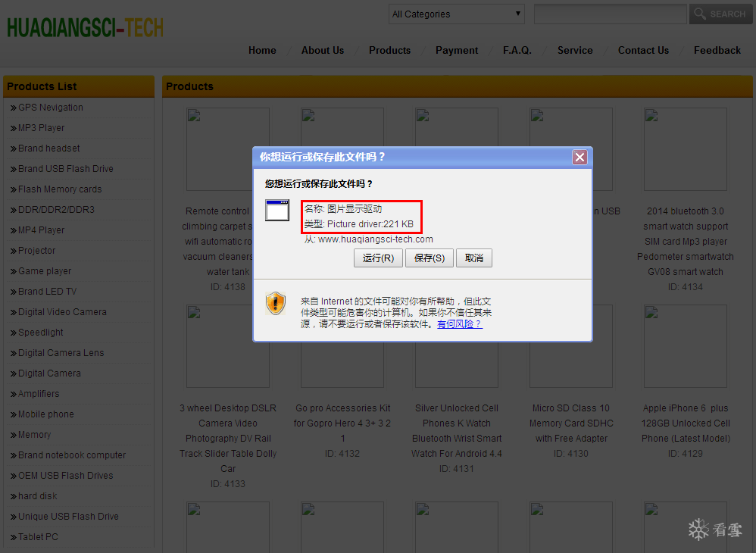Screen dimensions: 756x553
Task: Select the Memory category link
Action: pos(34,434)
